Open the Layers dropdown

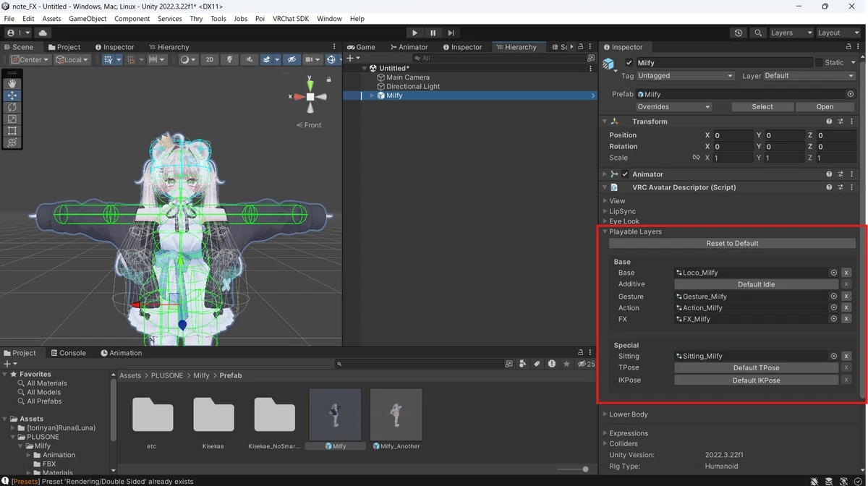792,33
